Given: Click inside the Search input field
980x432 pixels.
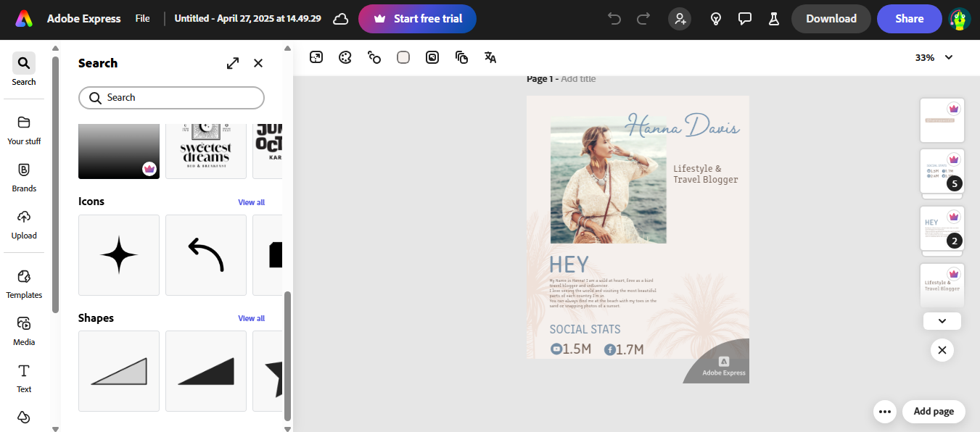Looking at the screenshot, I should coord(171,98).
